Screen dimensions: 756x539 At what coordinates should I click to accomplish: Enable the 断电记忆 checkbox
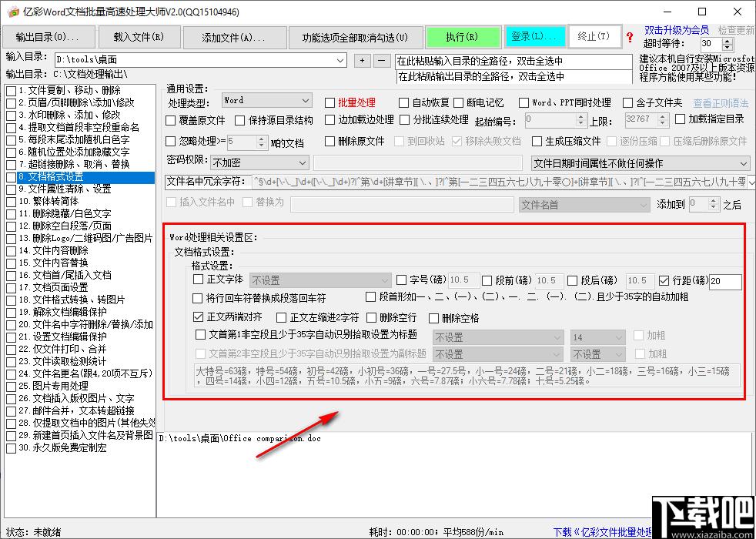(x=458, y=102)
